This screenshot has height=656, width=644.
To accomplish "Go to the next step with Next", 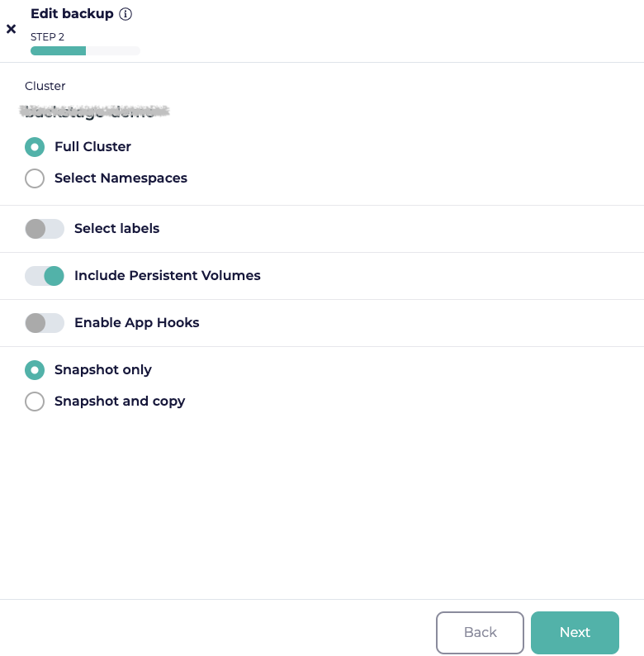I will click(575, 632).
